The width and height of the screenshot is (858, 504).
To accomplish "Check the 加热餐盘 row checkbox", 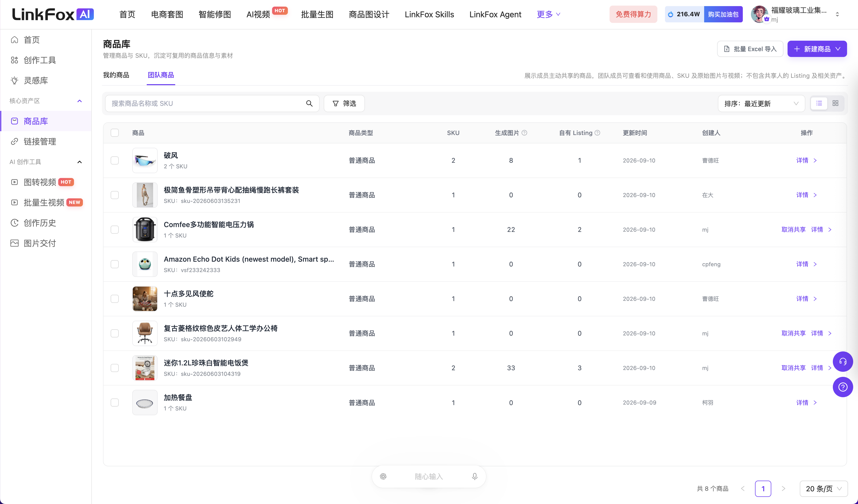I will 115,403.
